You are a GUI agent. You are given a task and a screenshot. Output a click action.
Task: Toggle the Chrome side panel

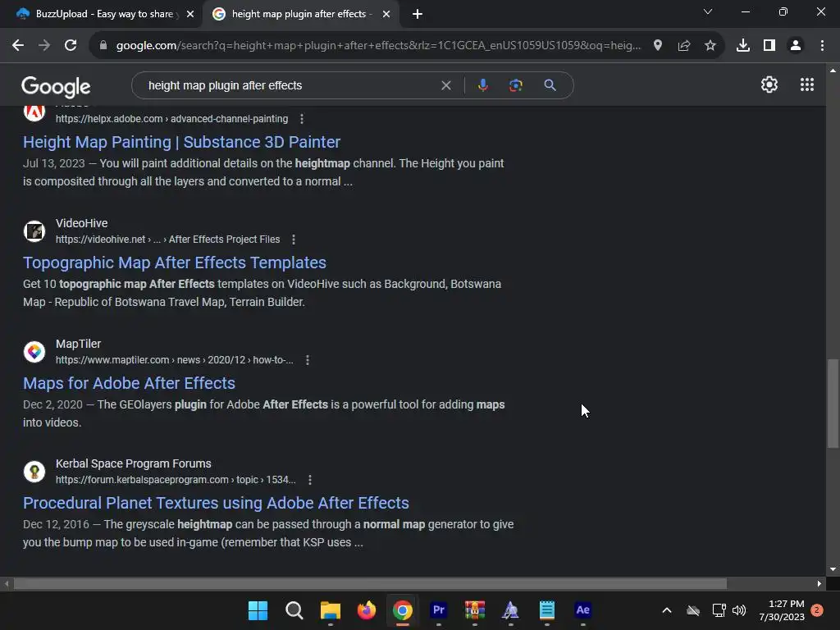coord(769,46)
